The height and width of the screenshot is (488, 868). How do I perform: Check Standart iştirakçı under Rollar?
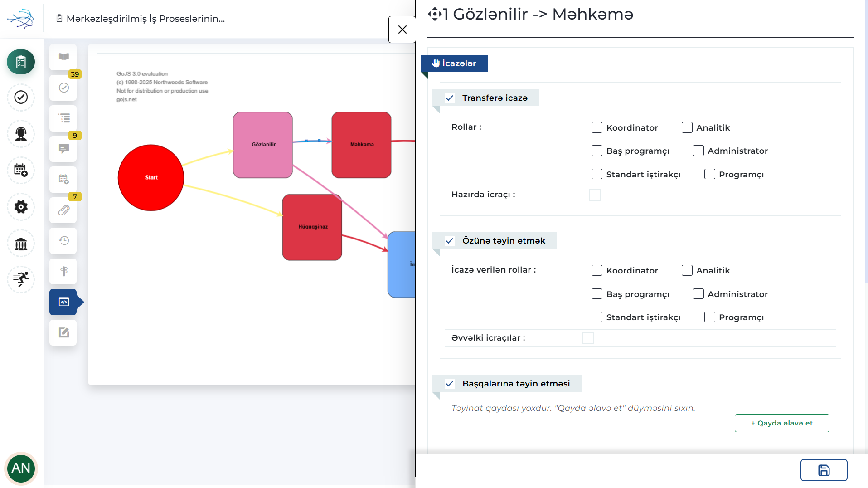pos(597,174)
